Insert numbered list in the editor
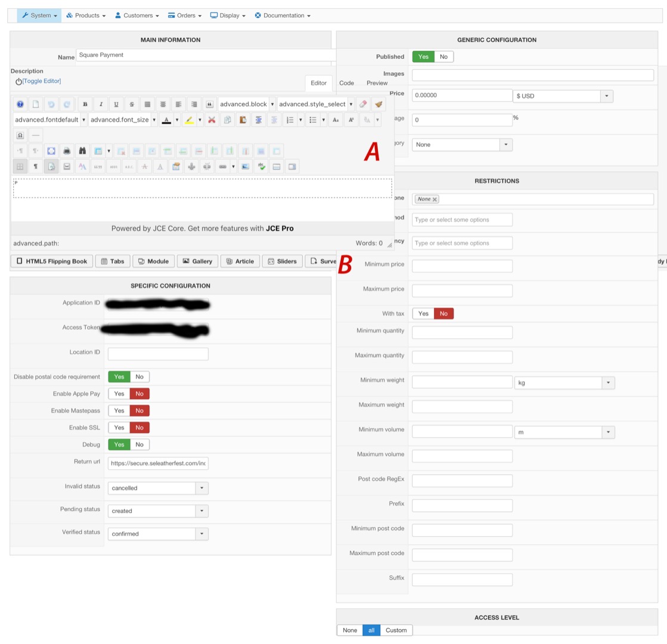Screen dimensions: 667x644 [x=290, y=120]
